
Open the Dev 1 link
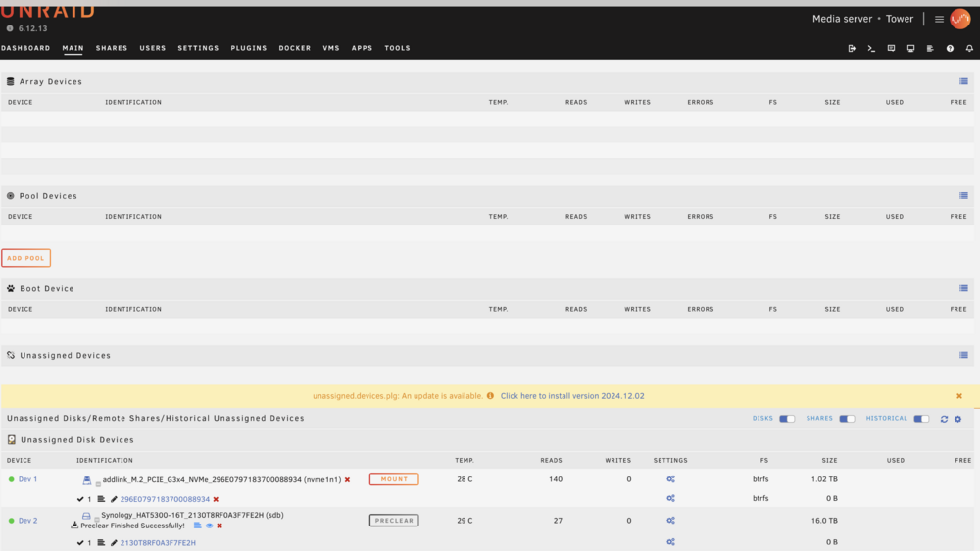(27, 479)
